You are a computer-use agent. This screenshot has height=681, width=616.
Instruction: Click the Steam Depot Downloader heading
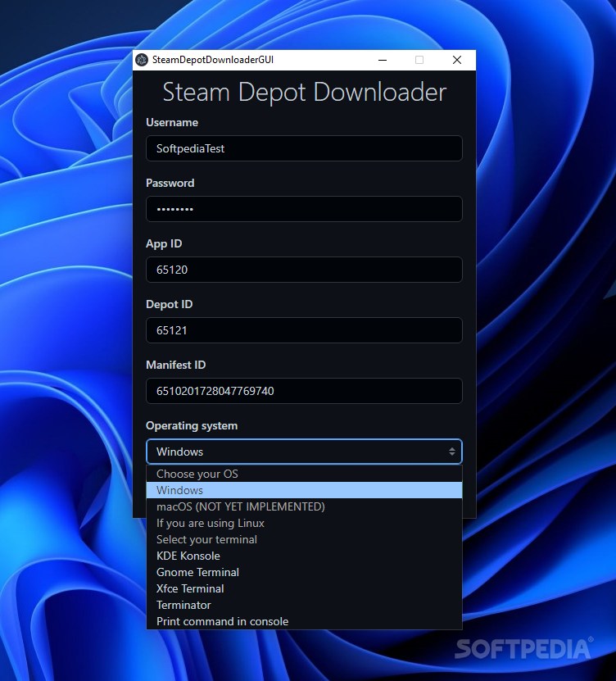coord(304,92)
